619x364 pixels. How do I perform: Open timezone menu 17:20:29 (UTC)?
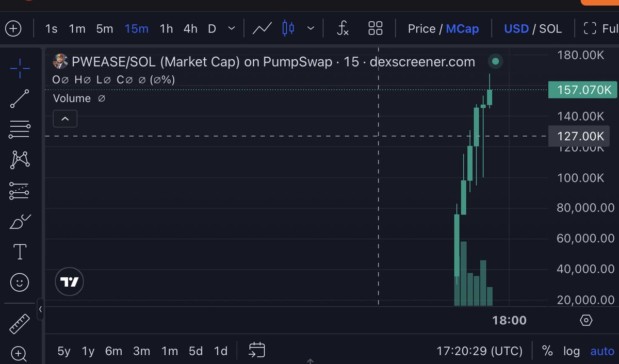(x=479, y=351)
